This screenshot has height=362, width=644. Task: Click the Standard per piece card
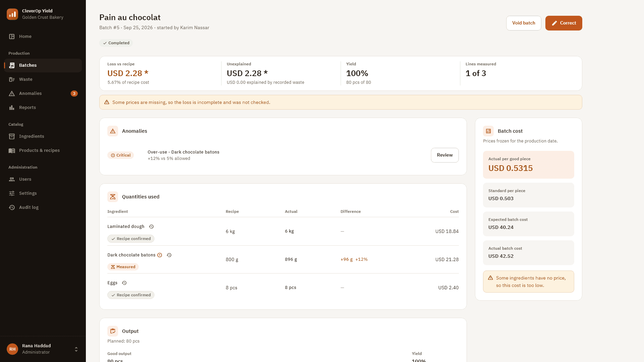529,195
